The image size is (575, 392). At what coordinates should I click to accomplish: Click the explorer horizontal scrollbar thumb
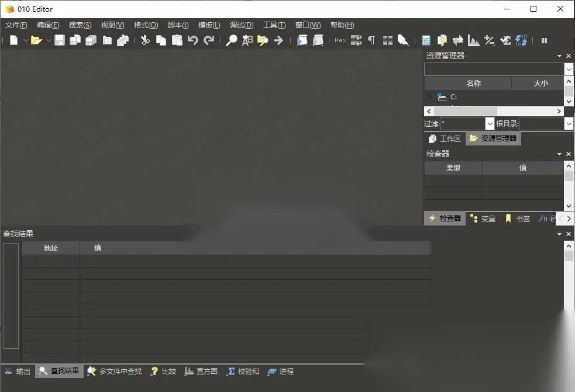465,111
